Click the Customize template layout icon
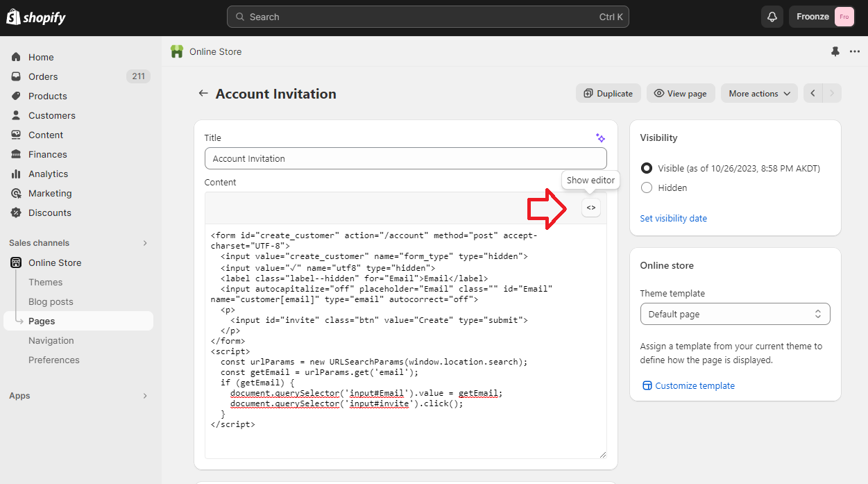Screen dimensions: 868x484 point(647,385)
